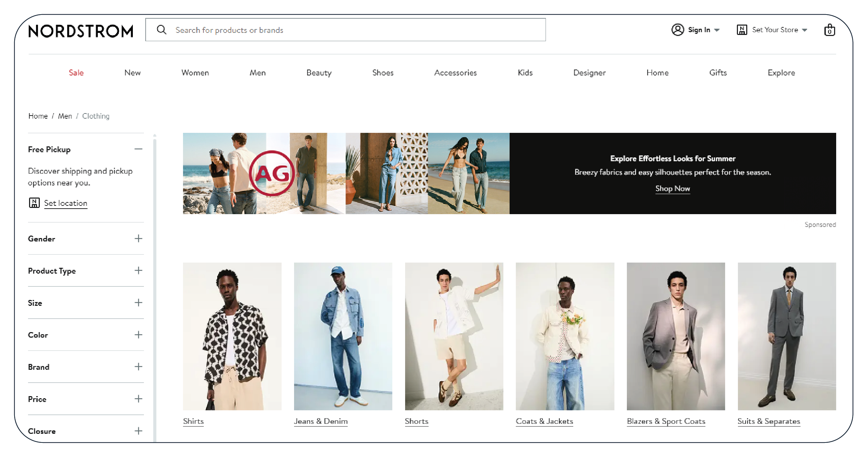Expand the Gender filter

coord(138,238)
